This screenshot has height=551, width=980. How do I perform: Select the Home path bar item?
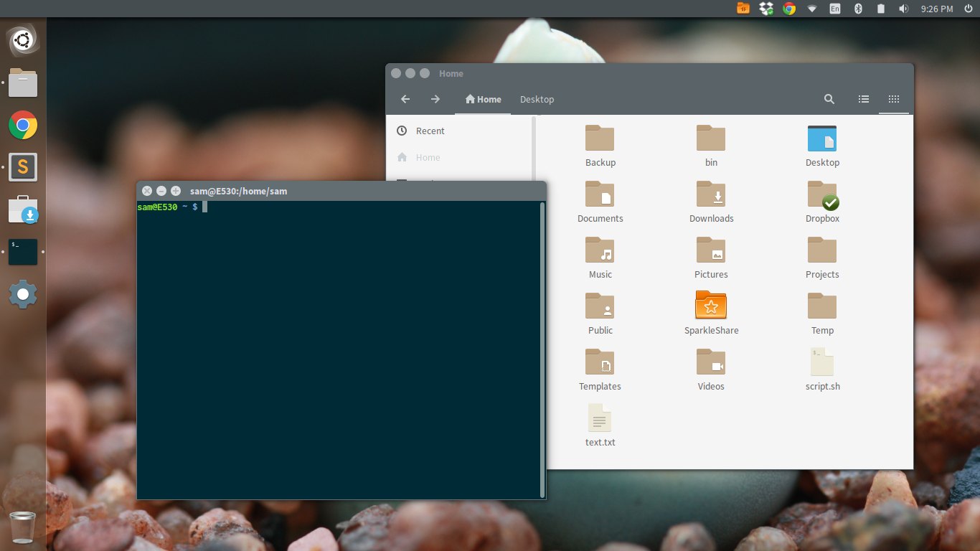tap(483, 100)
